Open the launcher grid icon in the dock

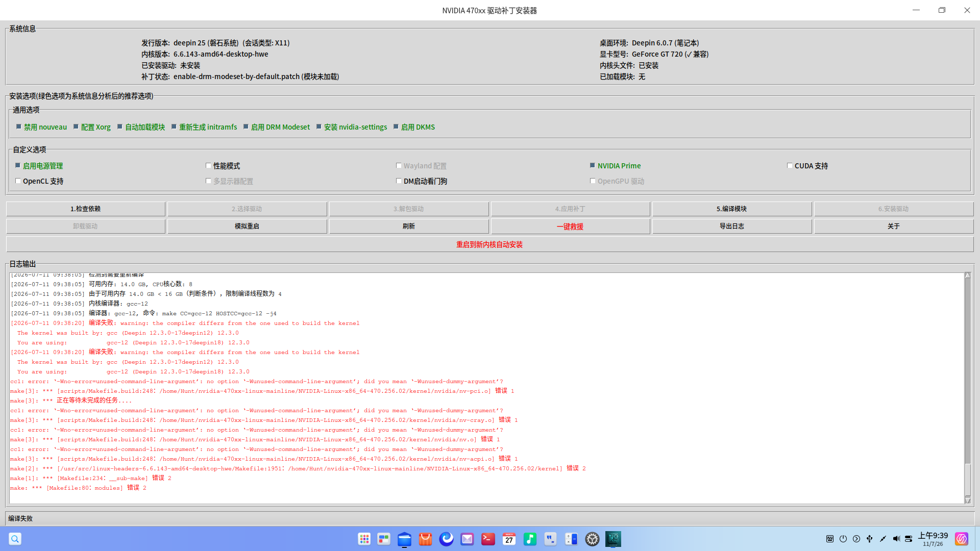[x=364, y=539]
